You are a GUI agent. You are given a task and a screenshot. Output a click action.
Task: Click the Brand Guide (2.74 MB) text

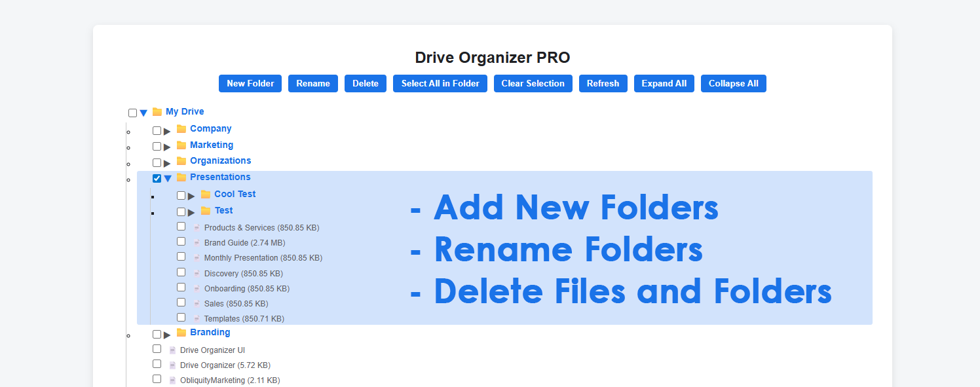tap(244, 243)
